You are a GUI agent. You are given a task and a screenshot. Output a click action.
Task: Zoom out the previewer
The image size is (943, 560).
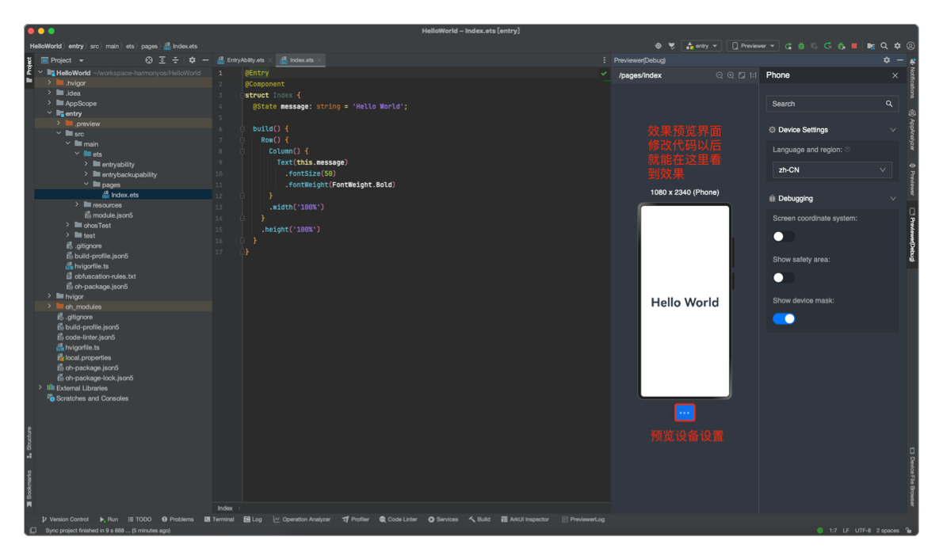point(720,76)
